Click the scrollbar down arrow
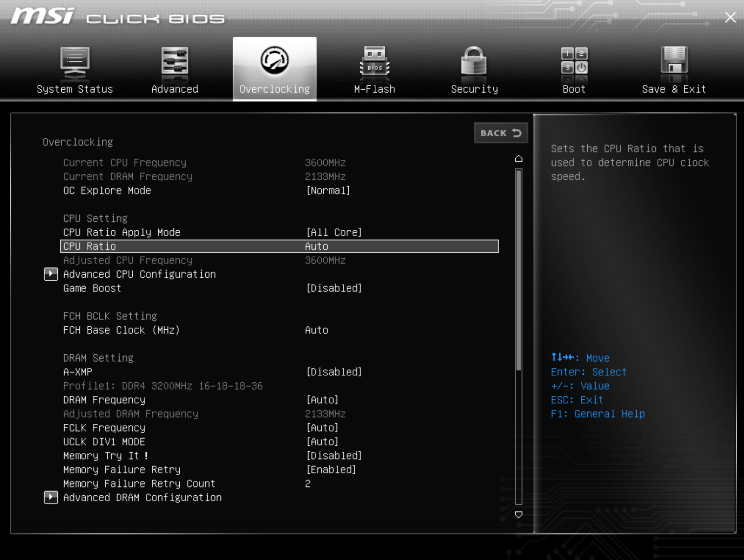The width and height of the screenshot is (744, 560). pos(518,514)
